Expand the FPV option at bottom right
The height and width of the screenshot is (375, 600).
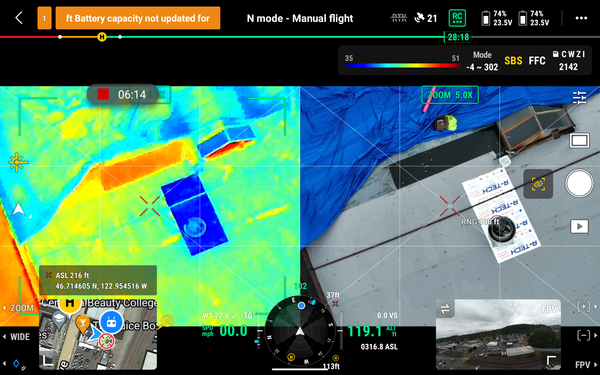586,365
